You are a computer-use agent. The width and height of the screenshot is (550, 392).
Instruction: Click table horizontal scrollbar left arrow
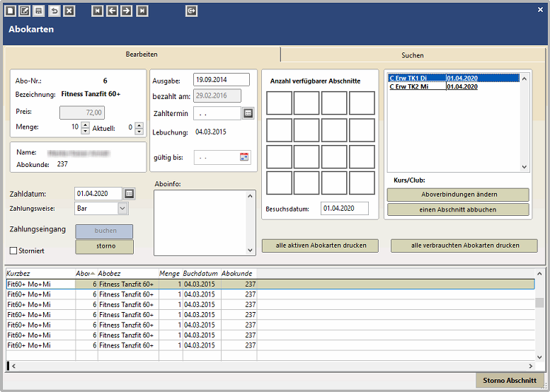point(13,366)
